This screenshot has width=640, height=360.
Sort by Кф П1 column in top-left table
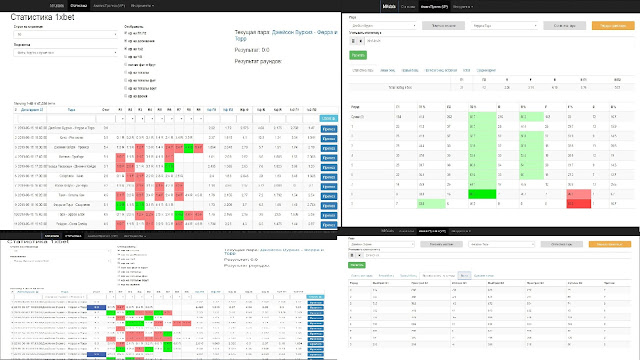click(211, 110)
